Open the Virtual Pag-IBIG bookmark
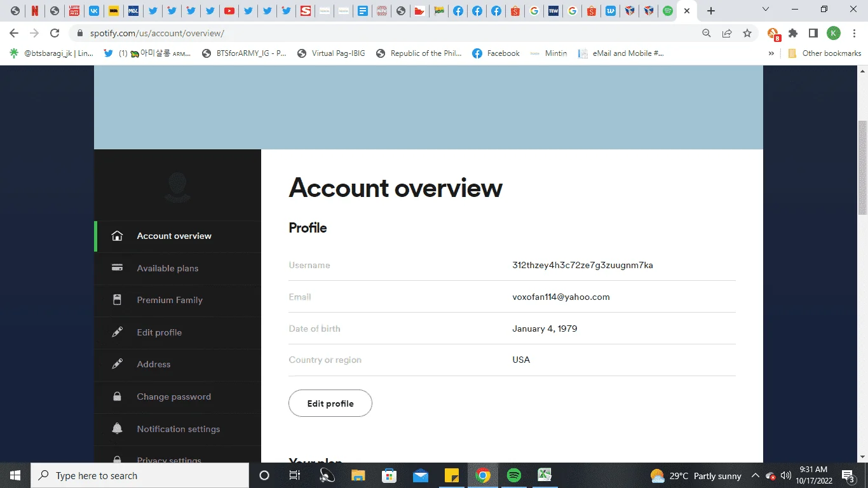 332,53
